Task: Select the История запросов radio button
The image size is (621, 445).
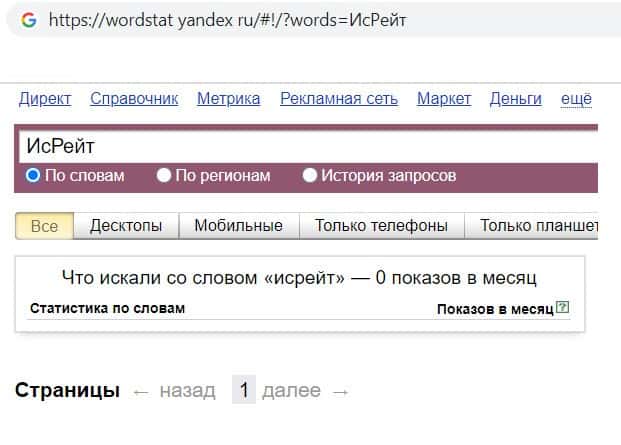Action: [310, 175]
